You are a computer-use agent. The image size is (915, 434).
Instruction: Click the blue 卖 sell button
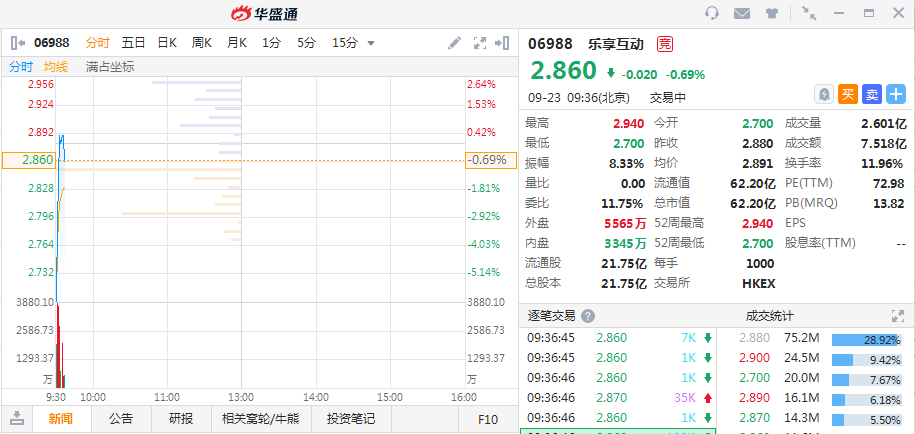[872, 94]
